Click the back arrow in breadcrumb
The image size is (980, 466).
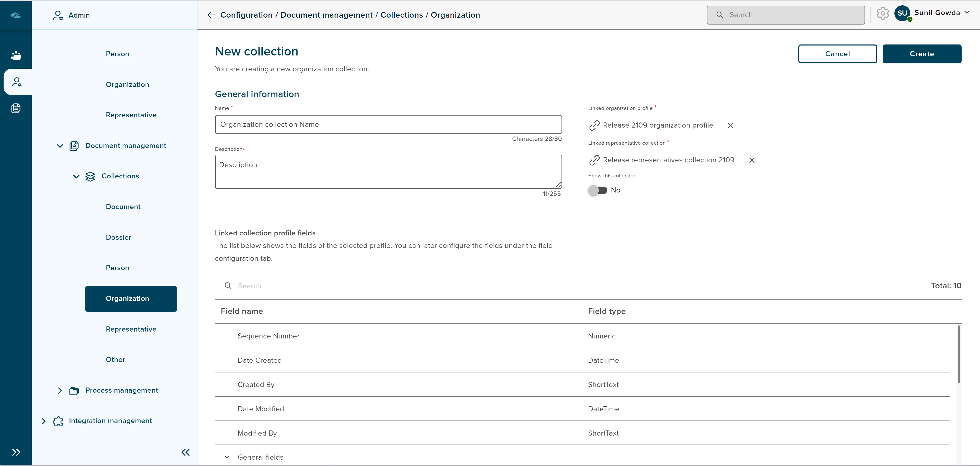click(211, 15)
